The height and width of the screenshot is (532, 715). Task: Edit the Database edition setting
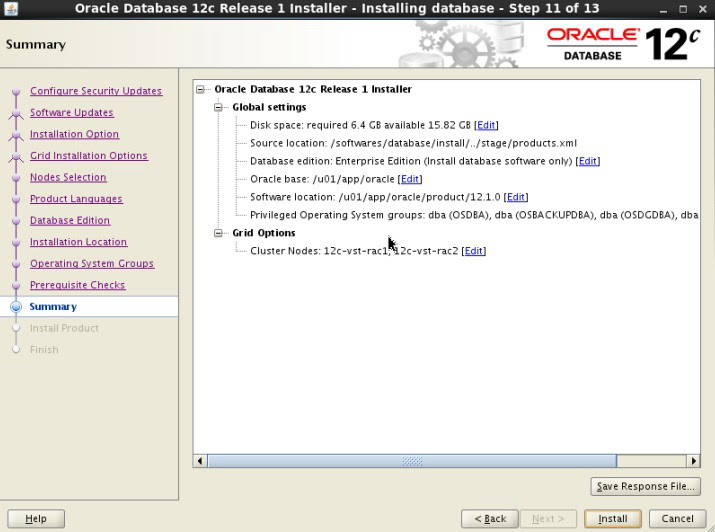pyautogui.click(x=587, y=161)
